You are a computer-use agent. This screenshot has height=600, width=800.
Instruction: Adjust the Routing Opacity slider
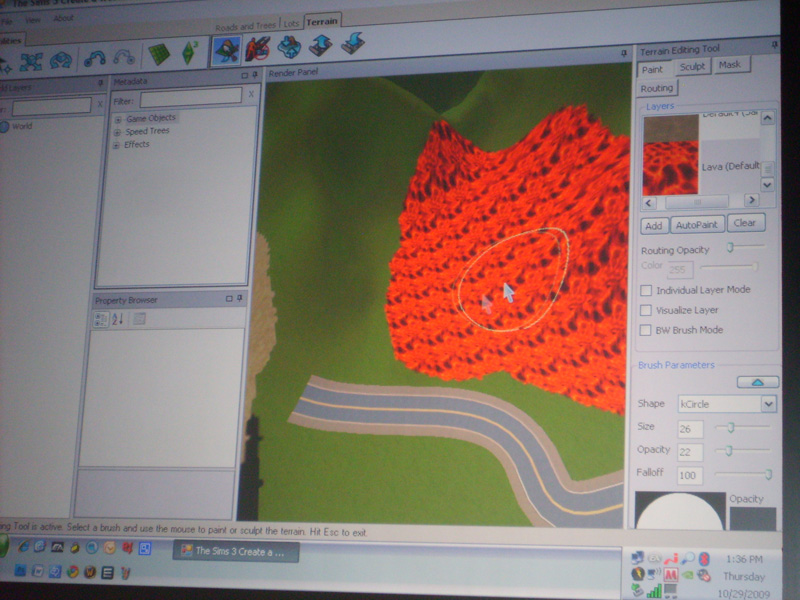click(745, 247)
